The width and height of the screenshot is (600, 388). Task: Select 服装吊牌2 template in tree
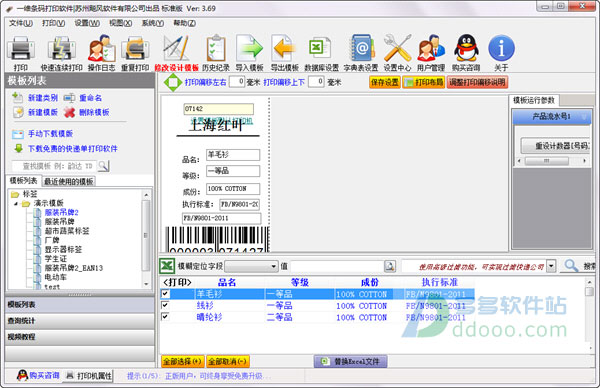[x=61, y=212]
